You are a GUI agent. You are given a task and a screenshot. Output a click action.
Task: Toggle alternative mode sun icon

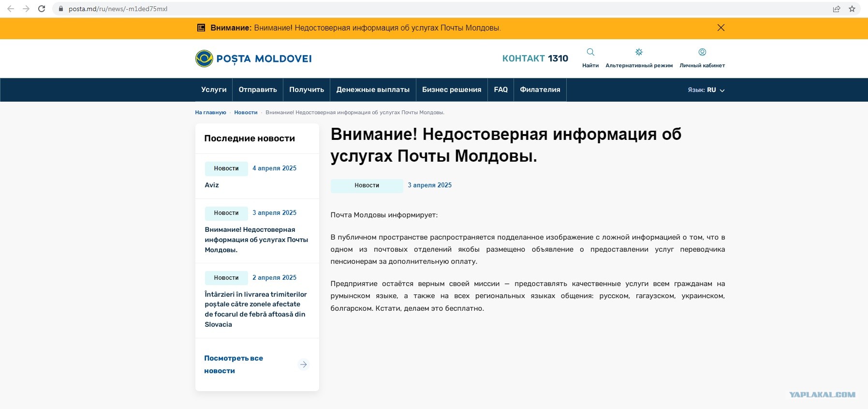coord(639,52)
